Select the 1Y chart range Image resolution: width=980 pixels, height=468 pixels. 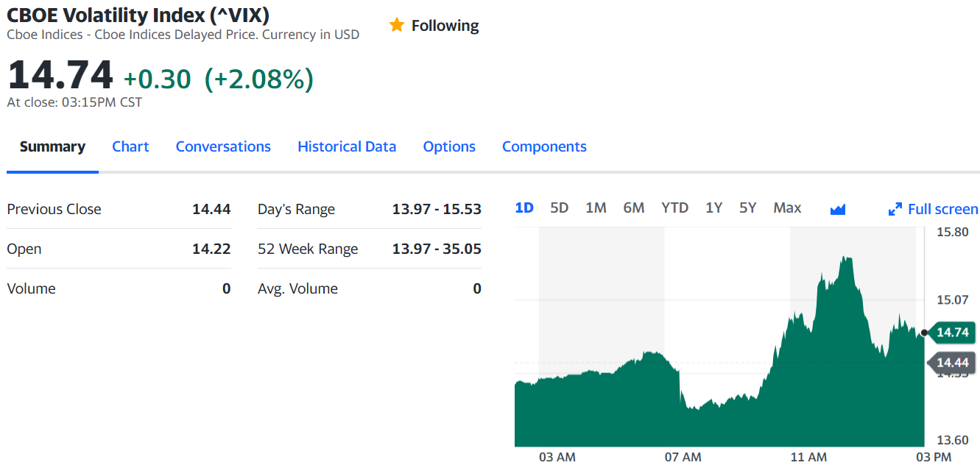(714, 208)
